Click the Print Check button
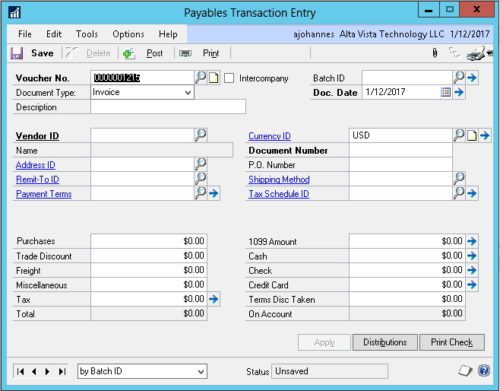 coord(452,342)
